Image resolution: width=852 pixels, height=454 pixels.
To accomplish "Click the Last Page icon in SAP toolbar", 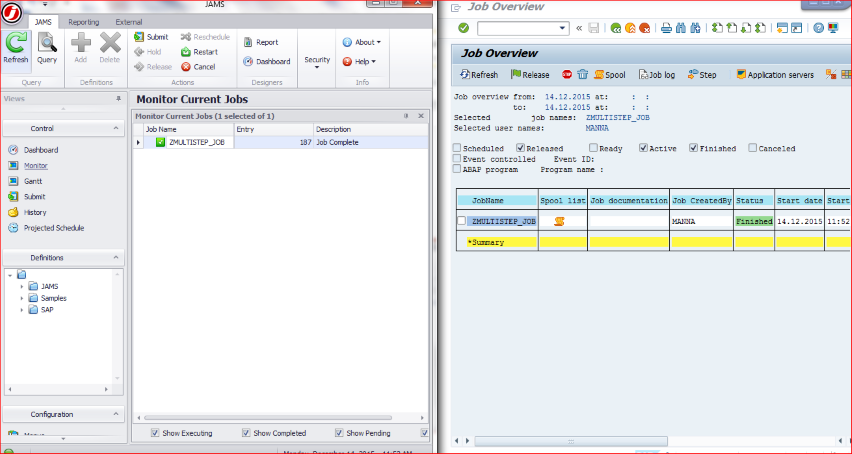I will [x=760, y=28].
